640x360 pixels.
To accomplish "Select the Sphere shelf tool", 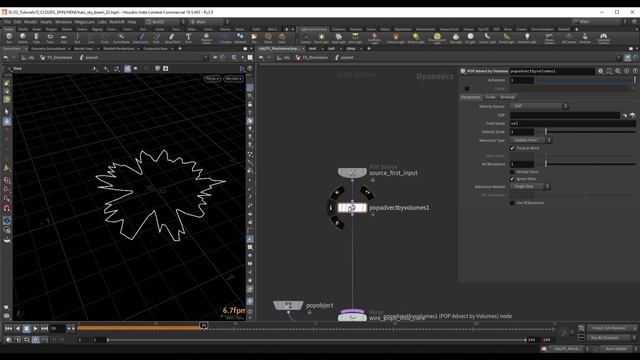I will tap(22, 38).
